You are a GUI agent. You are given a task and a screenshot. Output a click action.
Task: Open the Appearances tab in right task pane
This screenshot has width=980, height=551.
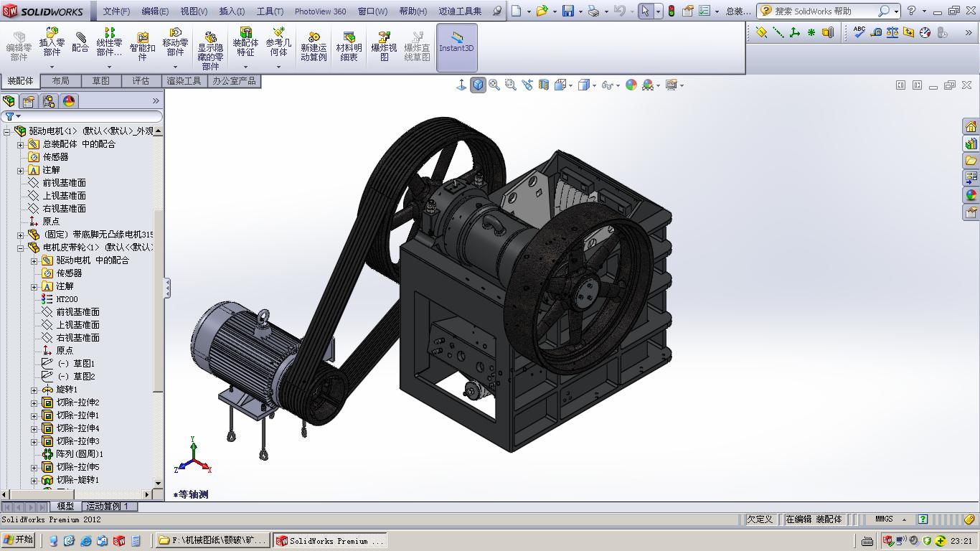[x=971, y=195]
